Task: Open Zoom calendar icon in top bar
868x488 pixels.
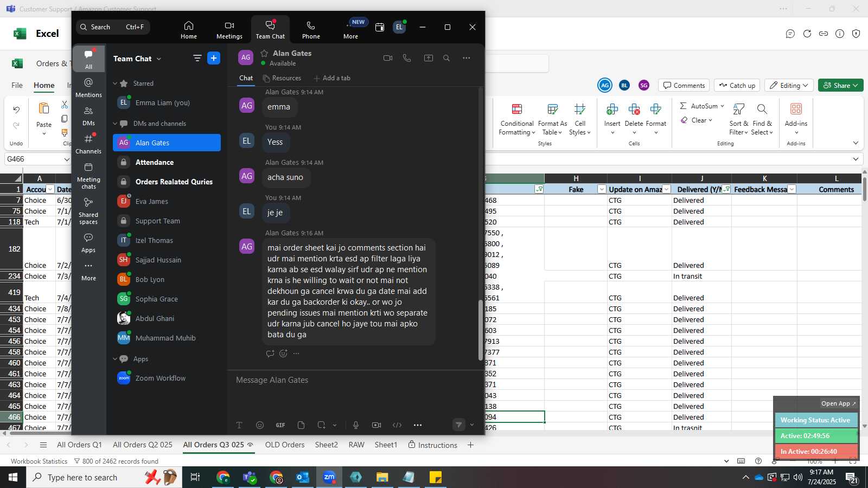Action: pos(380,27)
